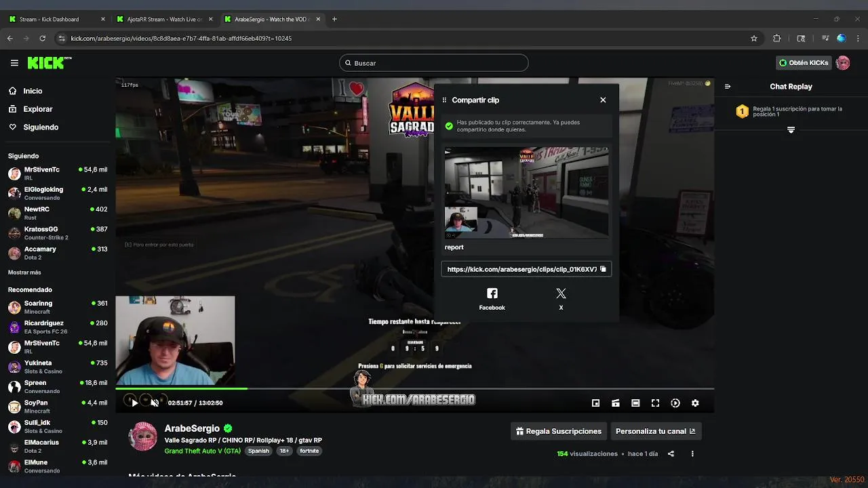The width and height of the screenshot is (868, 488).
Task: Grab the Compartir clip drag handle
Action: coord(444,100)
